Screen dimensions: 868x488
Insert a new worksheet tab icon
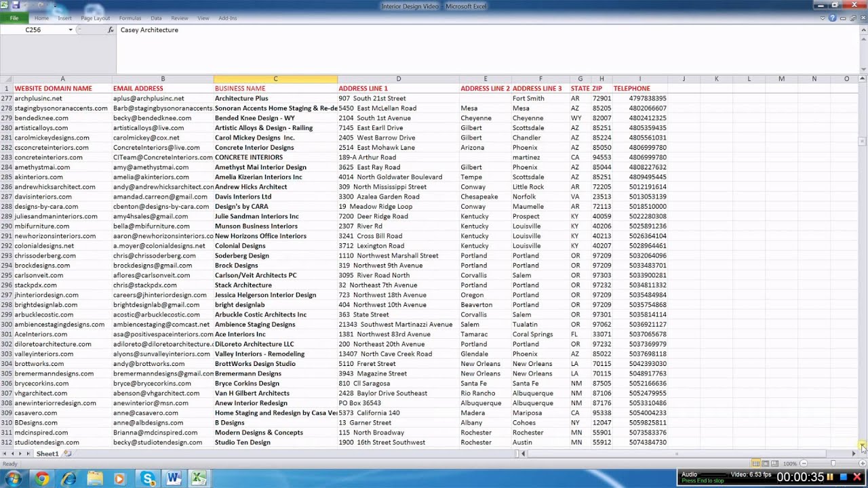(68, 453)
